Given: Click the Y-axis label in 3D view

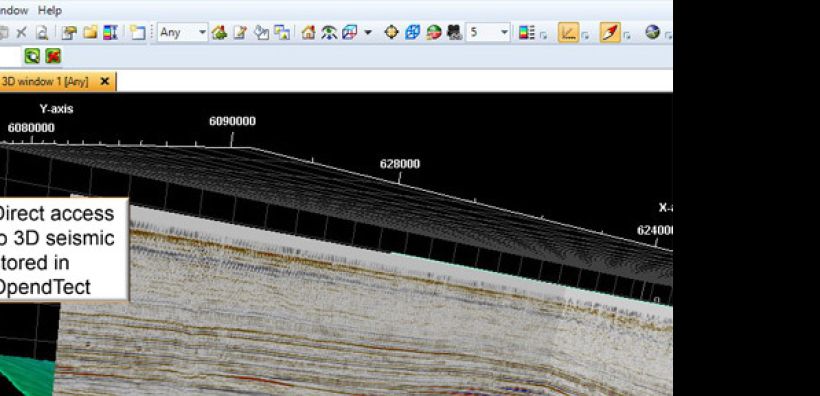Looking at the screenshot, I should coord(56,109).
